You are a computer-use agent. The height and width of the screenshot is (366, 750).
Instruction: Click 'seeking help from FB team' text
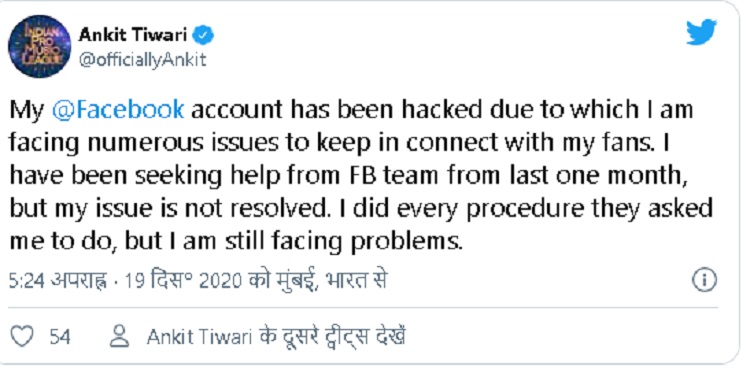(x=287, y=177)
